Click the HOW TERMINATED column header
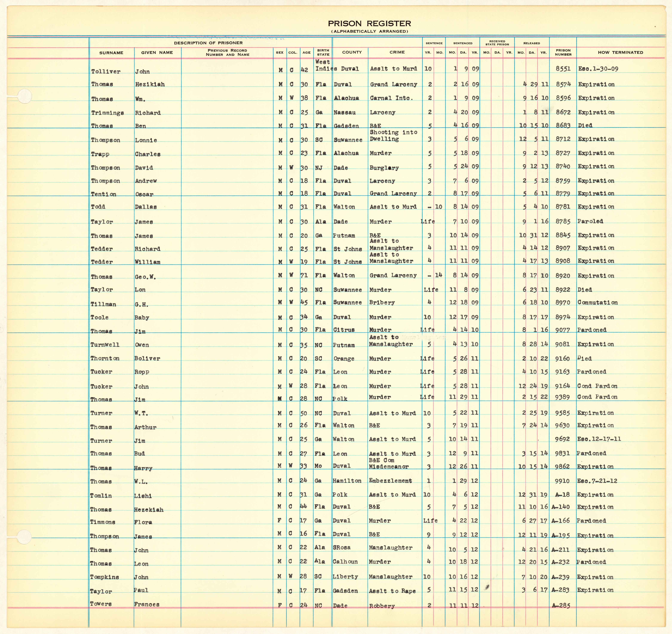Viewport: 672px width, 634px height. pyautogui.click(x=620, y=52)
